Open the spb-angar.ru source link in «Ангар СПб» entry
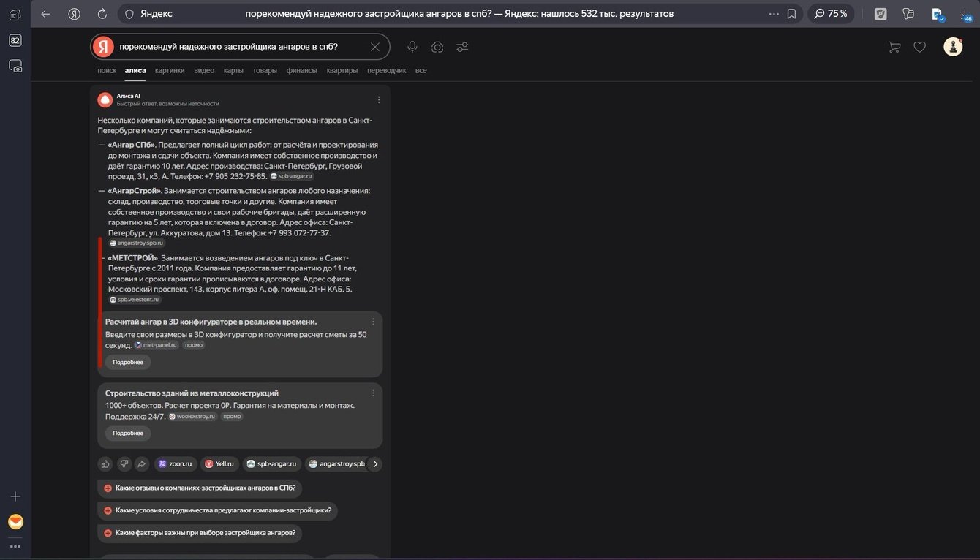980x560 pixels. tap(292, 176)
